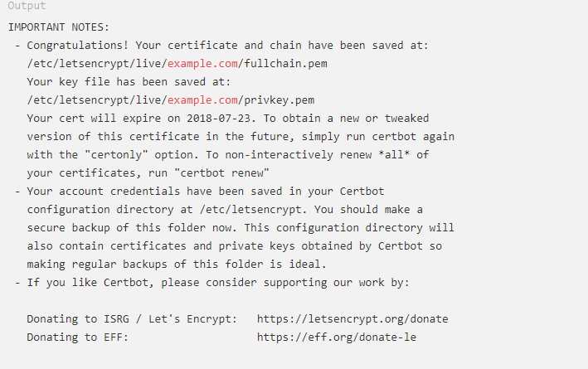Viewport: 588px width, 369px height.
Task: Click the /etc/letsencrypt directory path in second note
Action: pyautogui.click(x=251, y=209)
